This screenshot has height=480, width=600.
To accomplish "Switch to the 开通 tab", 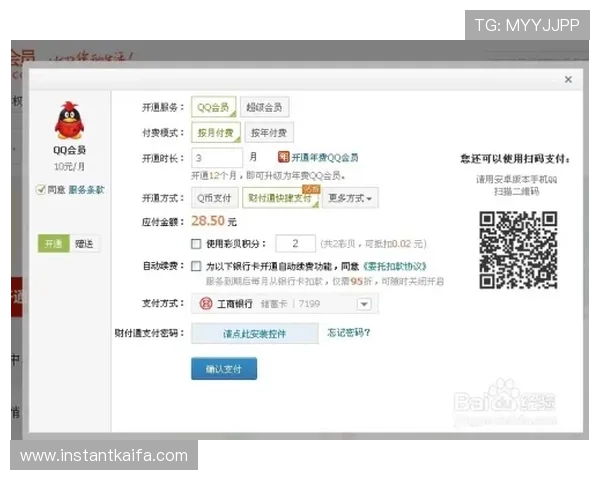I will pos(54,243).
